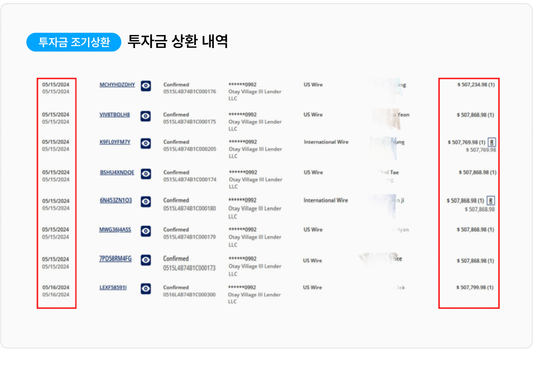Click the eye icon next to MCHYHDZDHY
533x392 pixels.
pos(146,86)
